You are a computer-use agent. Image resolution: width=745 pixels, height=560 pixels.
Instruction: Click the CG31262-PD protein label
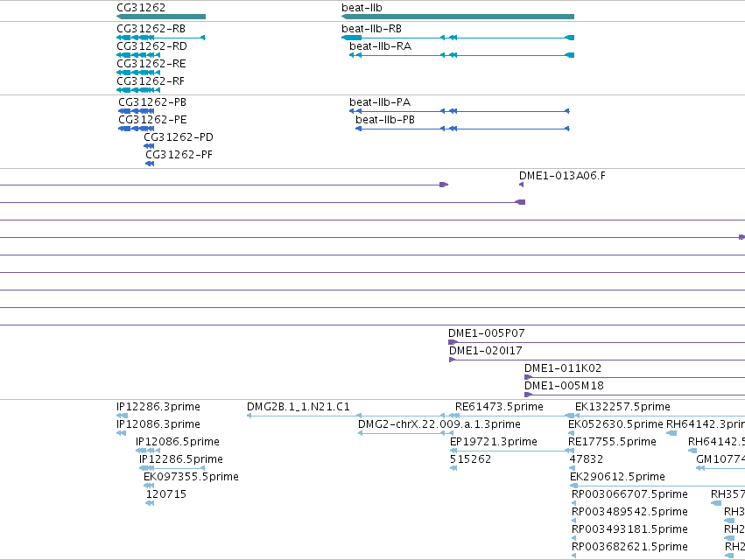[x=179, y=137]
